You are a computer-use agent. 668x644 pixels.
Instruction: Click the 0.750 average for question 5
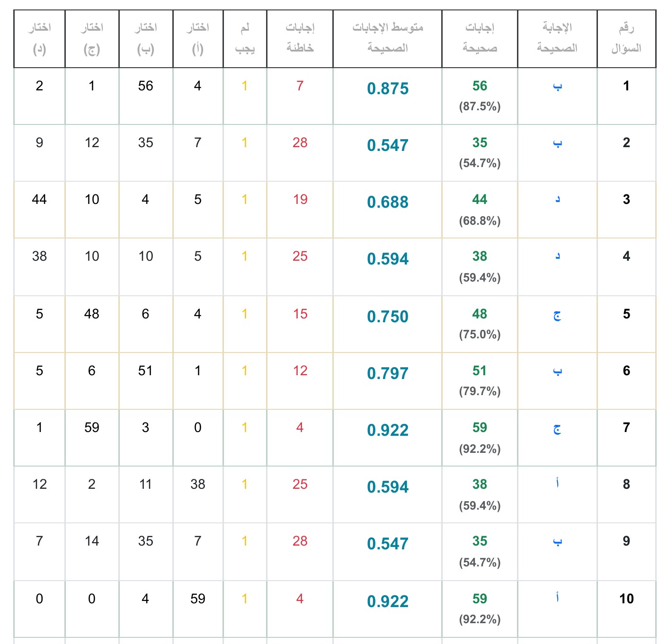(387, 317)
